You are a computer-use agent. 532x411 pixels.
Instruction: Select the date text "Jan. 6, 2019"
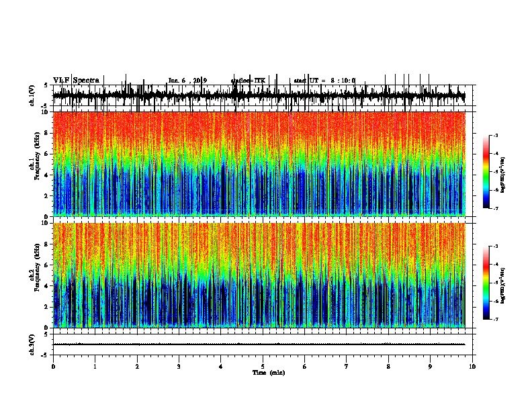187,81
